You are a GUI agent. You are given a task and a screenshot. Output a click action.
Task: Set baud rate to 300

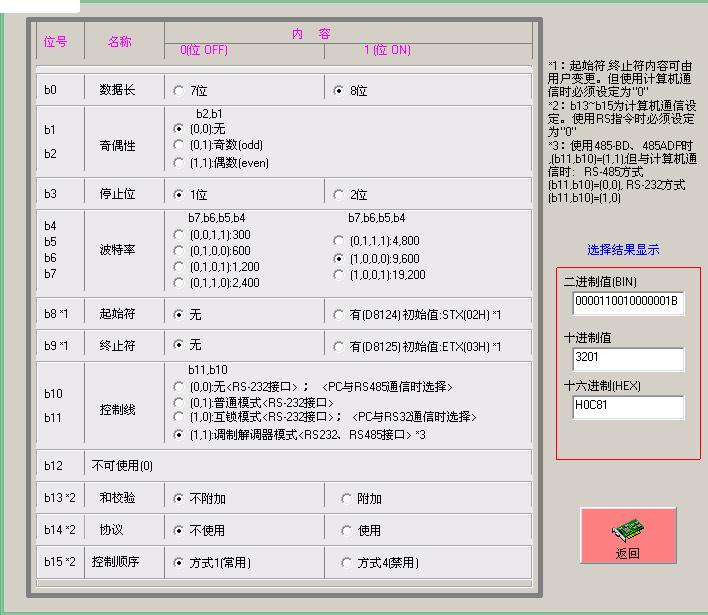click(179, 234)
